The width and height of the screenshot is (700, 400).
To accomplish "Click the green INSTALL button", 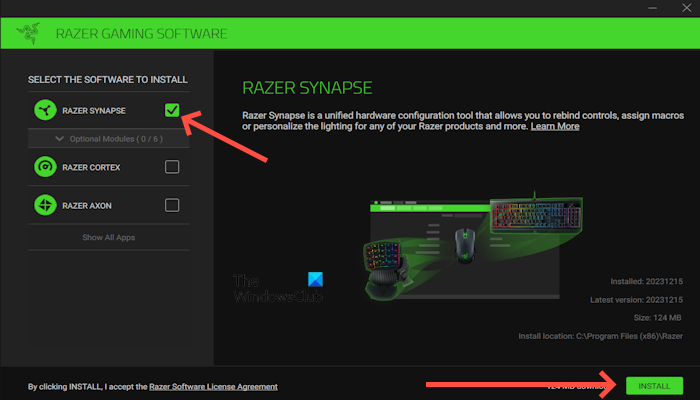I will 654,386.
